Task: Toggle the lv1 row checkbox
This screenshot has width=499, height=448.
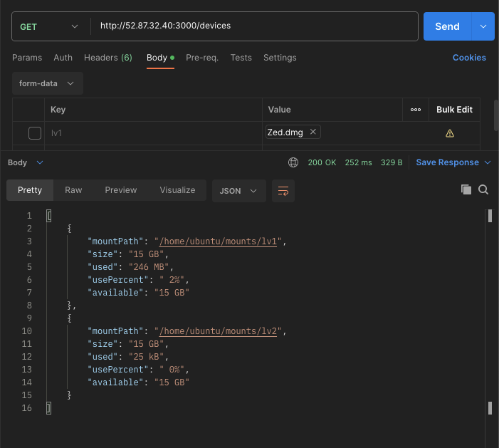Action: pyautogui.click(x=35, y=133)
